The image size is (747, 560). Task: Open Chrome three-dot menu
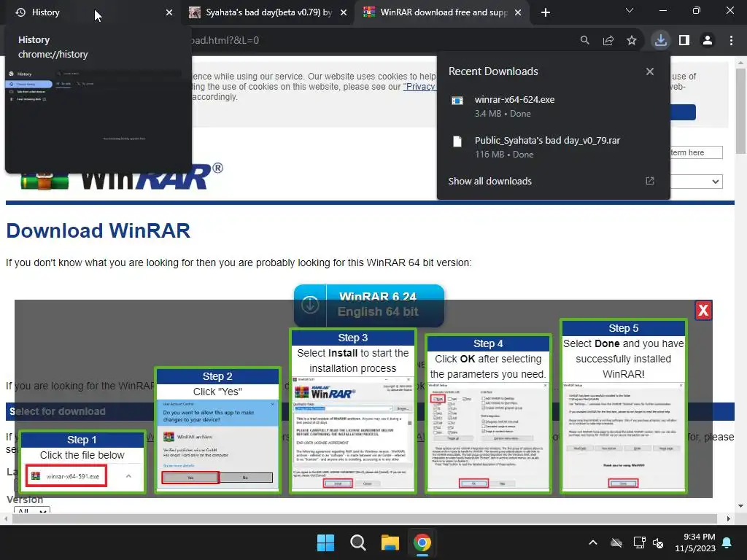tap(731, 41)
